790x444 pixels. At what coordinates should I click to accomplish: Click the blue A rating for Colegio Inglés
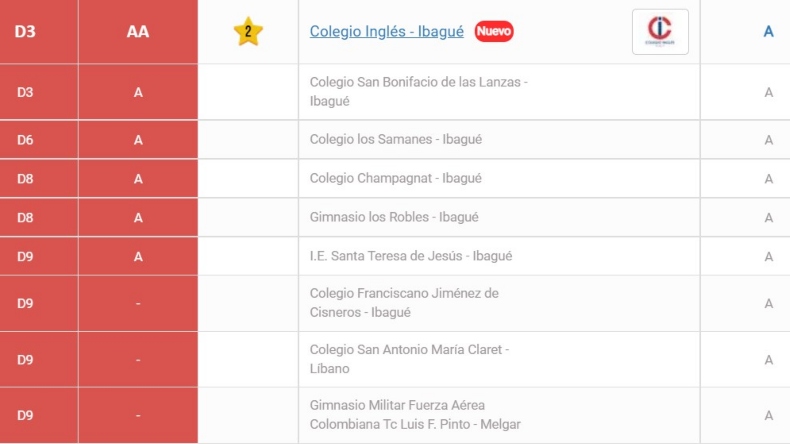[768, 31]
